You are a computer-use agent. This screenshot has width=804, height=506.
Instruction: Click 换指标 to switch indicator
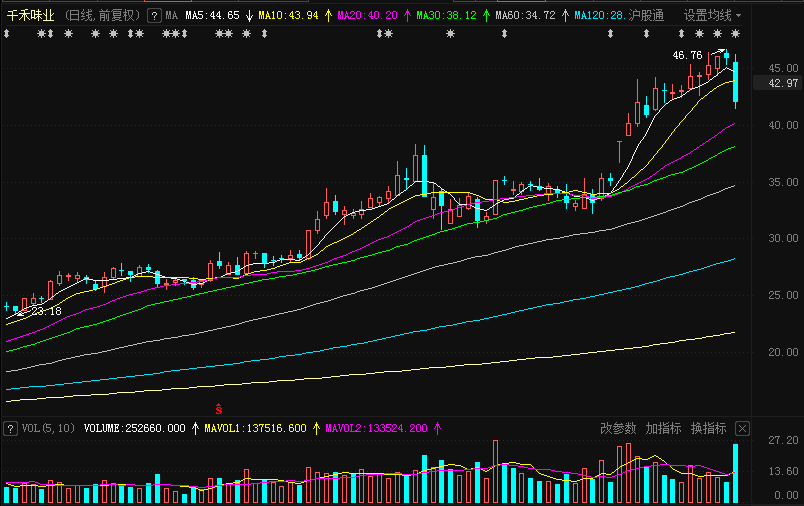708,428
